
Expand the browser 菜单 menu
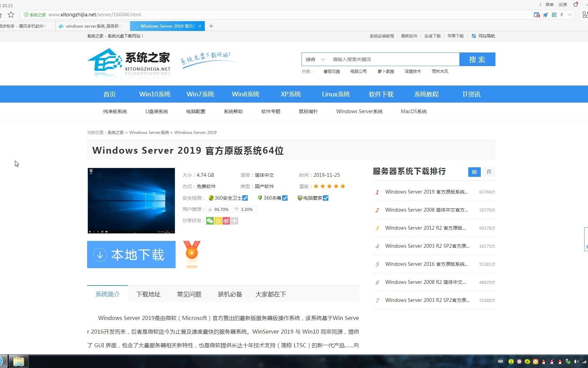pos(549,4)
